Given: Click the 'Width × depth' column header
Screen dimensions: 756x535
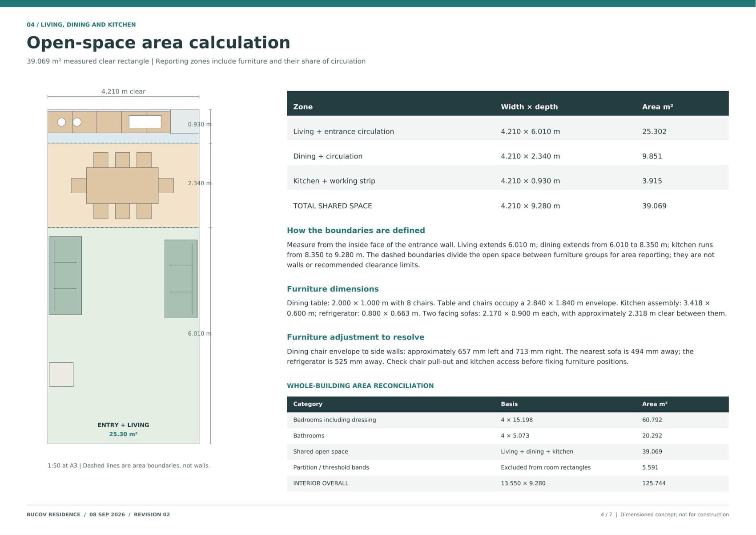Looking at the screenshot, I should pyautogui.click(x=529, y=107).
